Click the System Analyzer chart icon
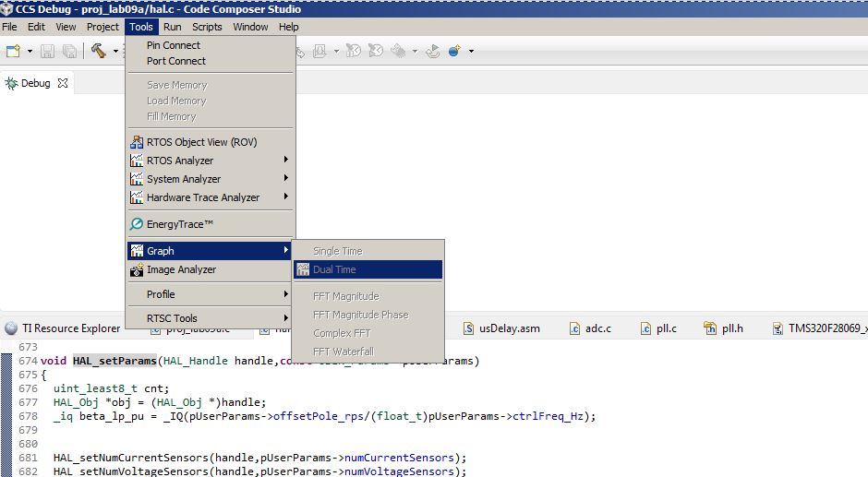868x477 pixels. (x=136, y=179)
